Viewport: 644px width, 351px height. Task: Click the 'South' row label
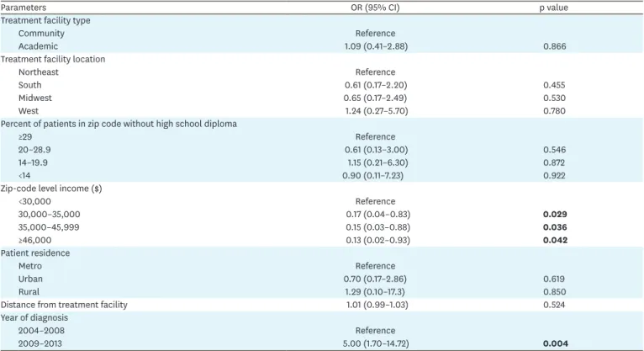click(x=30, y=85)
